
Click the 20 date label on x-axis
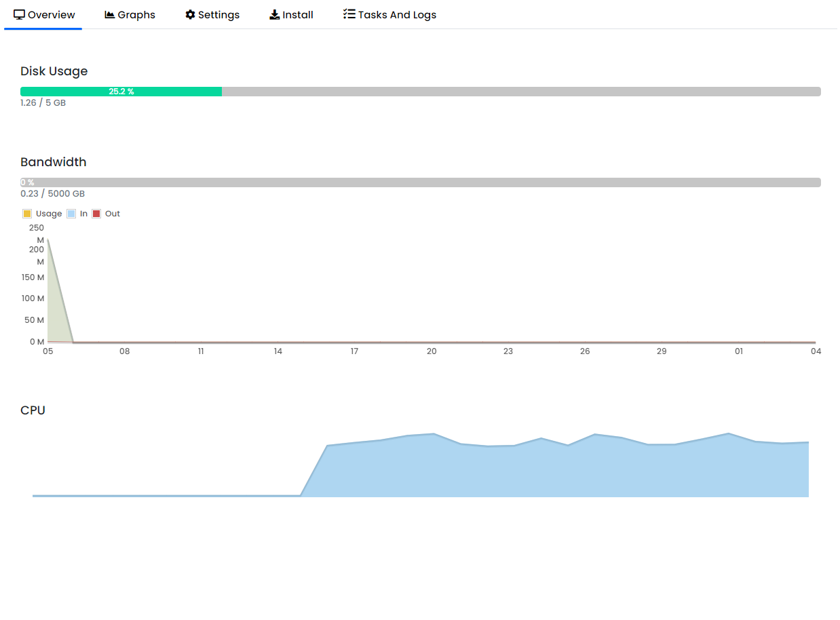point(432,351)
